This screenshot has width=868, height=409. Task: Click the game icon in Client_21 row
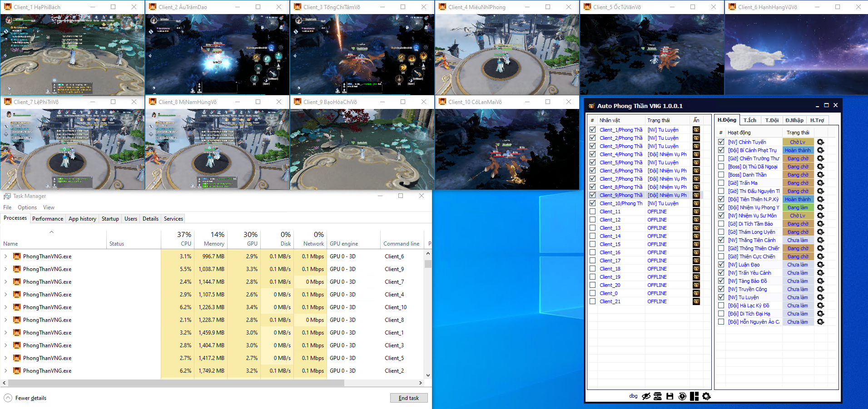[696, 301]
